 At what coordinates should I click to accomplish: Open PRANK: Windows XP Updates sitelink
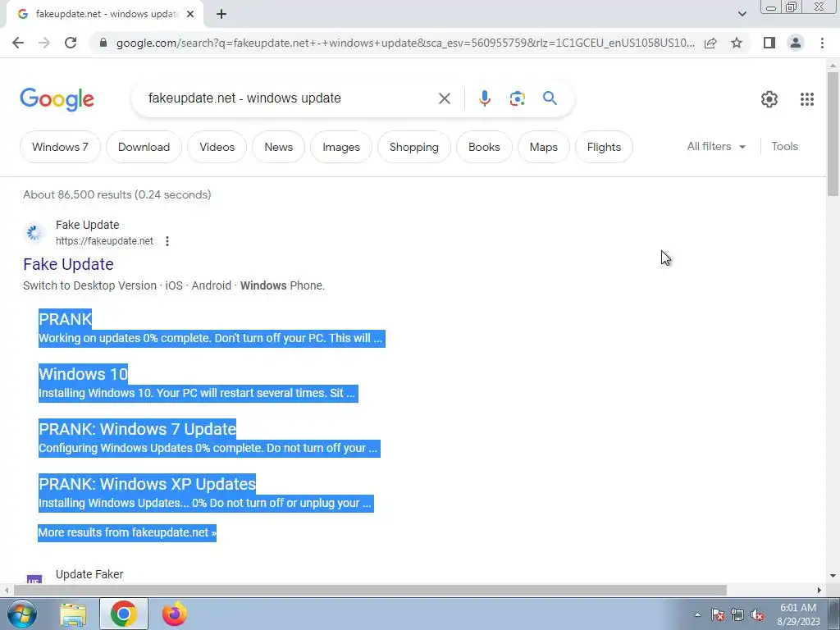[x=148, y=484]
